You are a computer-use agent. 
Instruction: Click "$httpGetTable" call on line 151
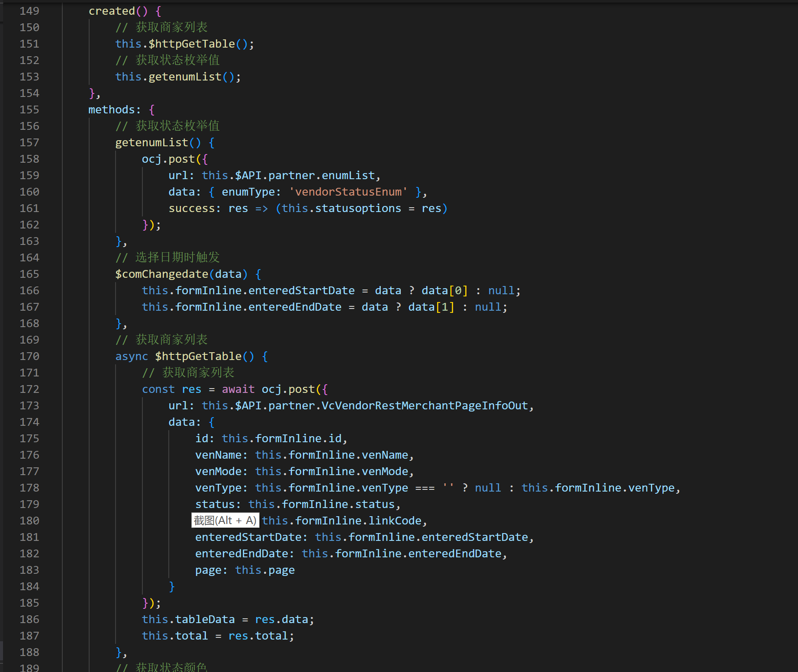(192, 44)
